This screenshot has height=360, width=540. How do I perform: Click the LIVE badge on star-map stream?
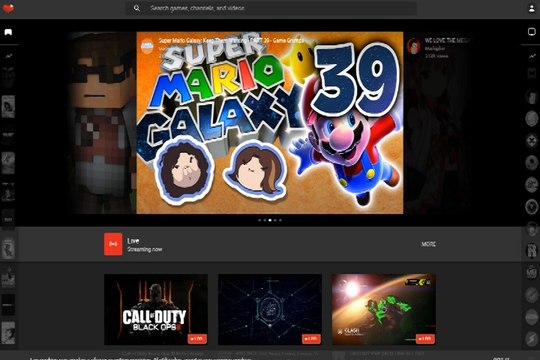tap(311, 339)
